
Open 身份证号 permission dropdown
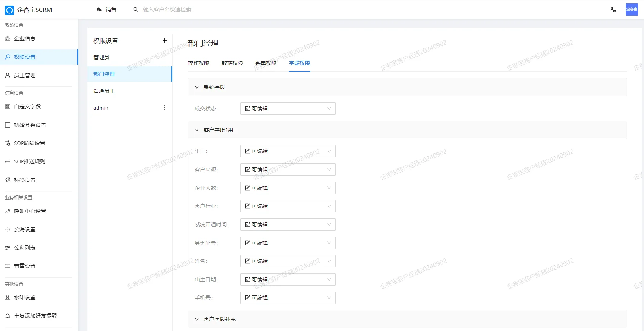click(288, 243)
